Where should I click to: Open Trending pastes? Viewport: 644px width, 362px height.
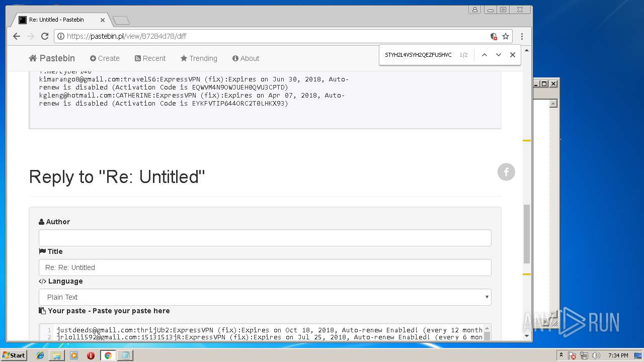click(x=199, y=58)
